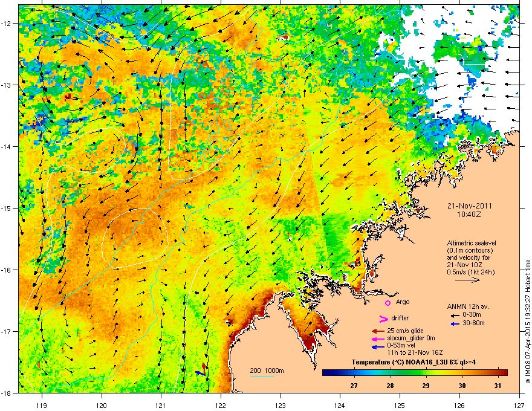Click the magenta Argo circle symbol in legend
Image resolution: width=532 pixels, height=411 pixels.
pyautogui.click(x=388, y=303)
